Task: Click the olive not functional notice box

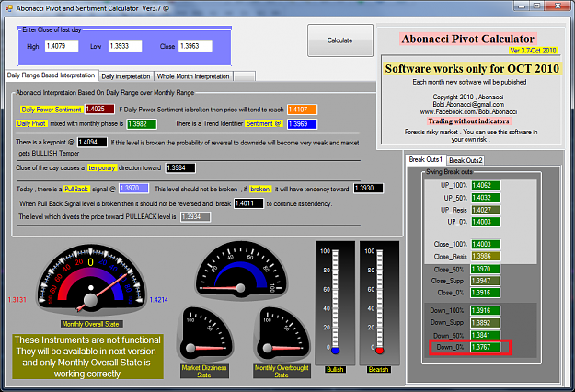Action: coord(87,356)
